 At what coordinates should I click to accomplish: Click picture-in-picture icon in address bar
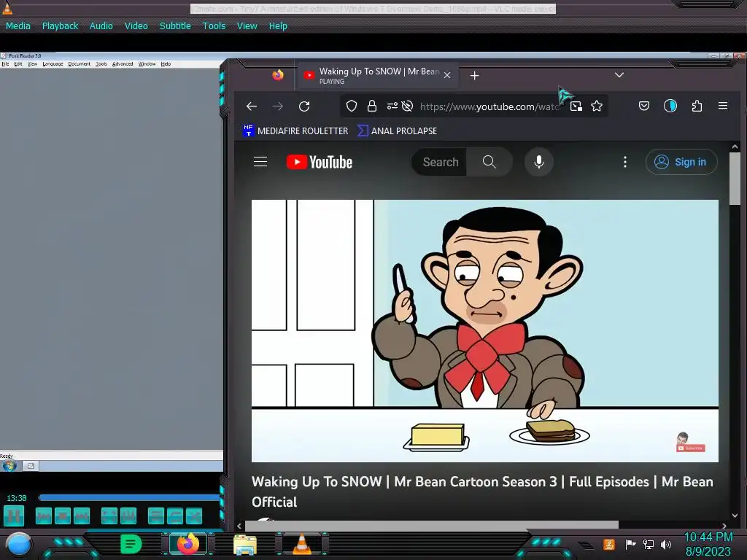(x=576, y=106)
